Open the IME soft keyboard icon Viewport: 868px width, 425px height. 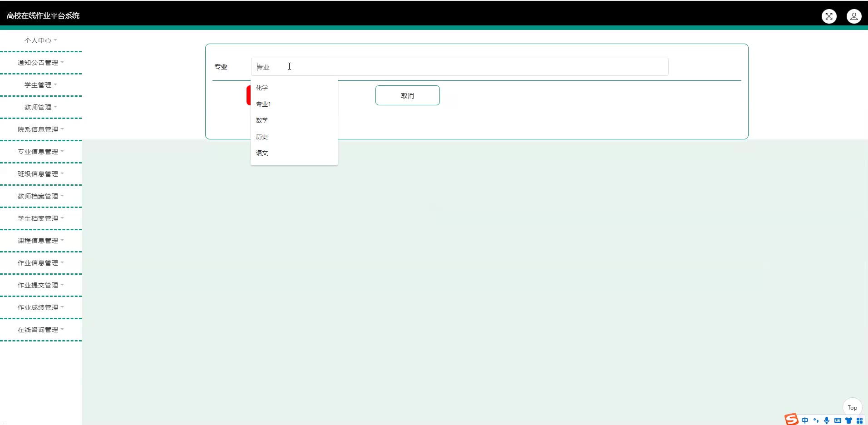point(838,420)
